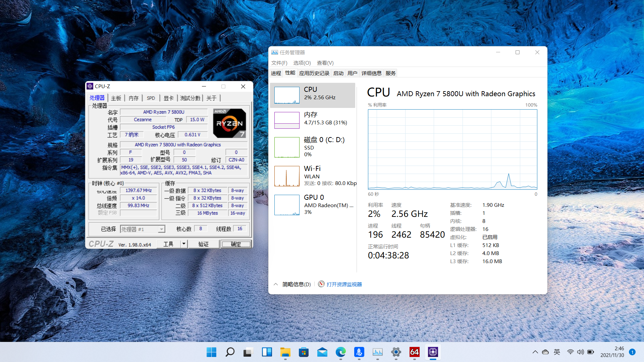The image size is (644, 362).
Task: Open the notification count badge
Action: pos(632,352)
